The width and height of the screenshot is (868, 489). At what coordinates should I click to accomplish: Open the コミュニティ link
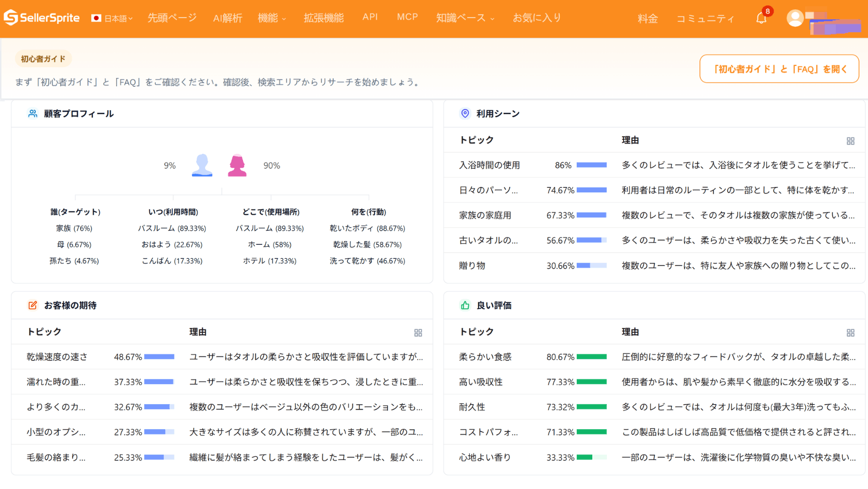(x=705, y=19)
